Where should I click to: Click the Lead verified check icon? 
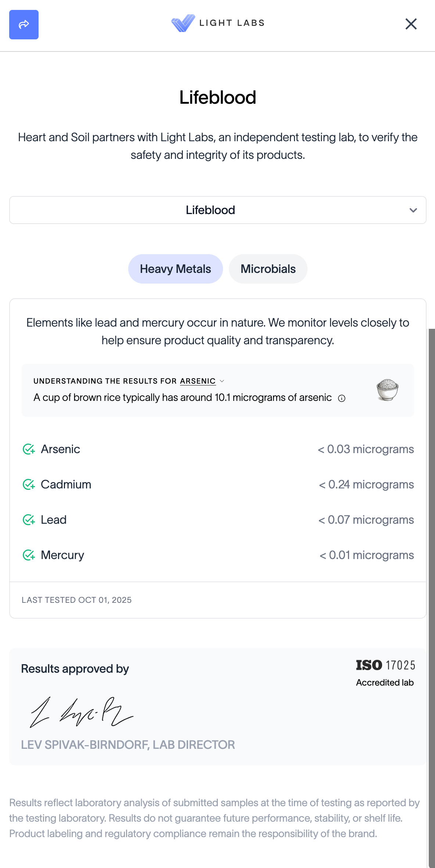pos(29,520)
